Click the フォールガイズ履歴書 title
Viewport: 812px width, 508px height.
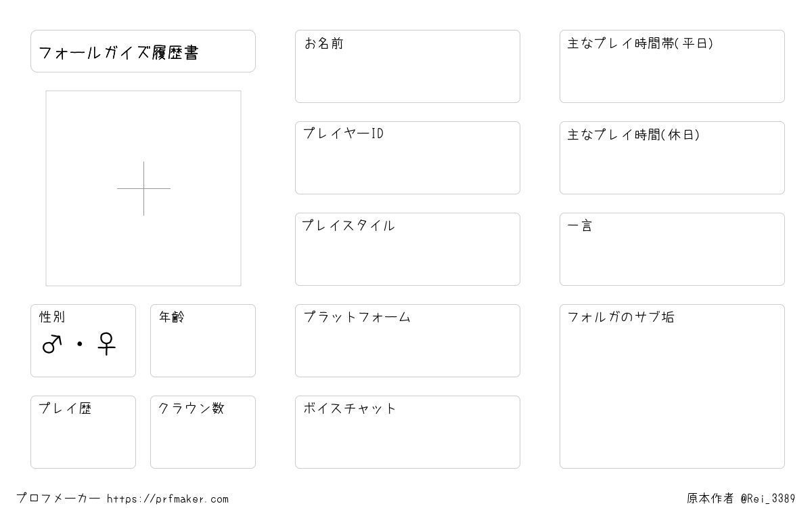(118, 53)
